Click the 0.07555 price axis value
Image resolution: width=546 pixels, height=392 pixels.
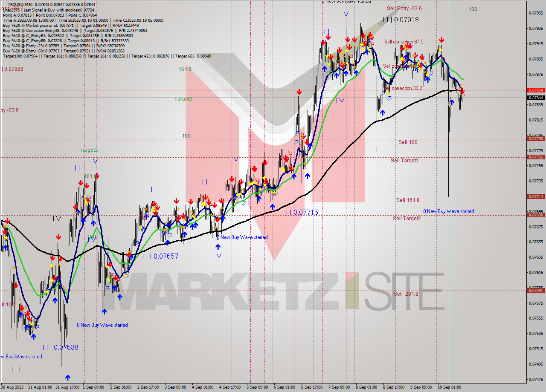coord(536,318)
